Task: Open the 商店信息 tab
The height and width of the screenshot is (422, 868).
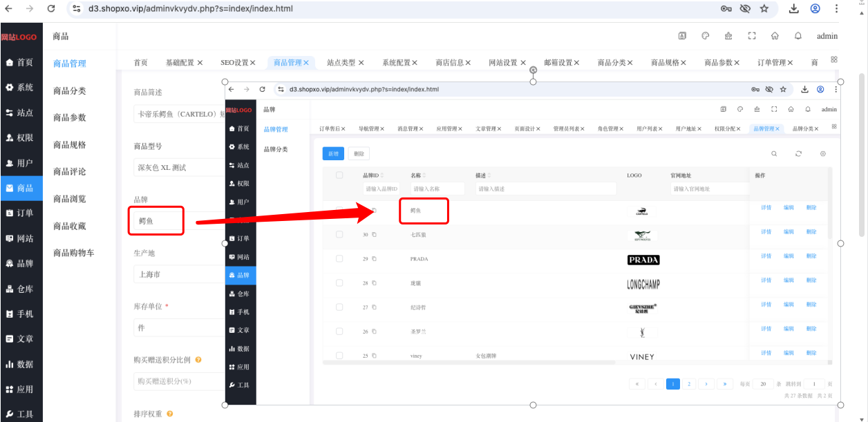Action: point(449,62)
